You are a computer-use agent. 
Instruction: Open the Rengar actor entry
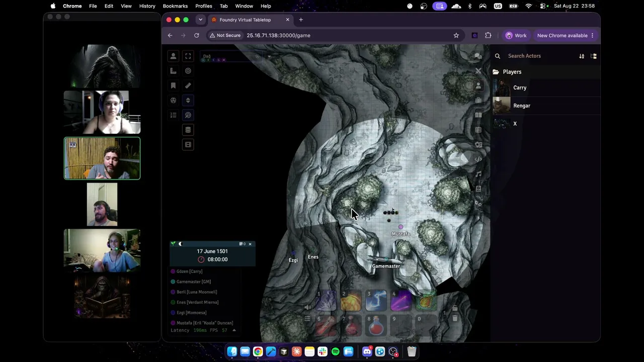coord(546,106)
